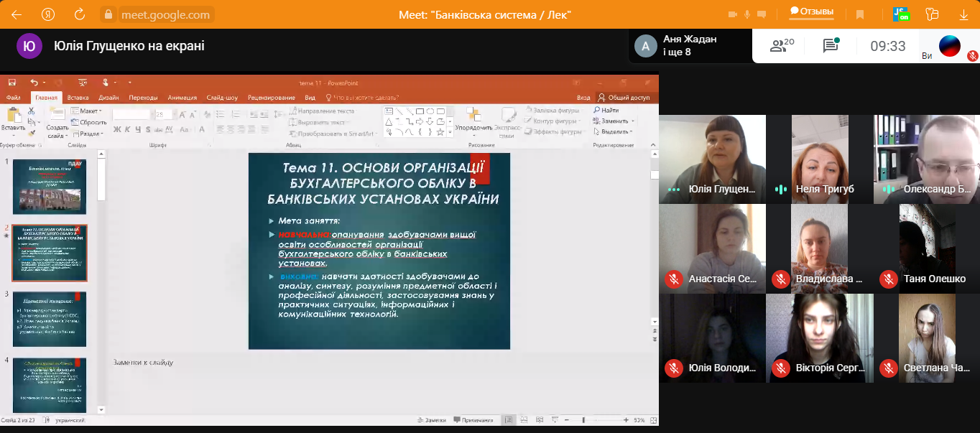Click the microphone indicator in the tab title bar
Screen dimensions: 980x433
[747, 14]
